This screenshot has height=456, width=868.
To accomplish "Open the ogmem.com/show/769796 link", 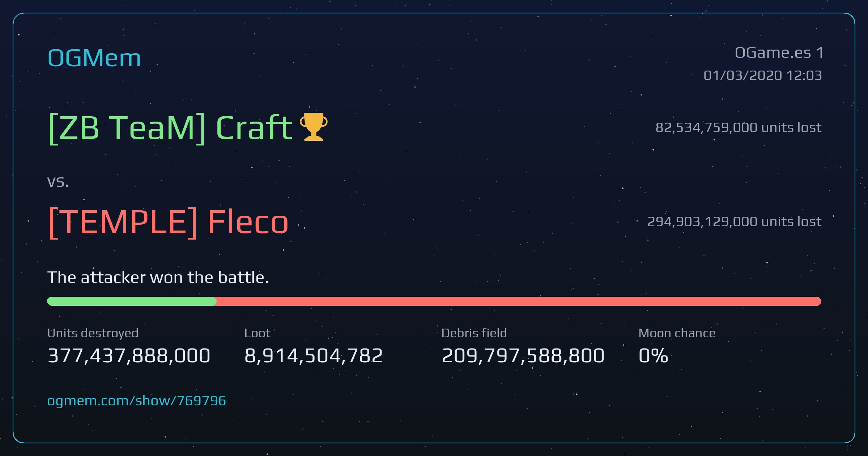I will click(x=136, y=401).
